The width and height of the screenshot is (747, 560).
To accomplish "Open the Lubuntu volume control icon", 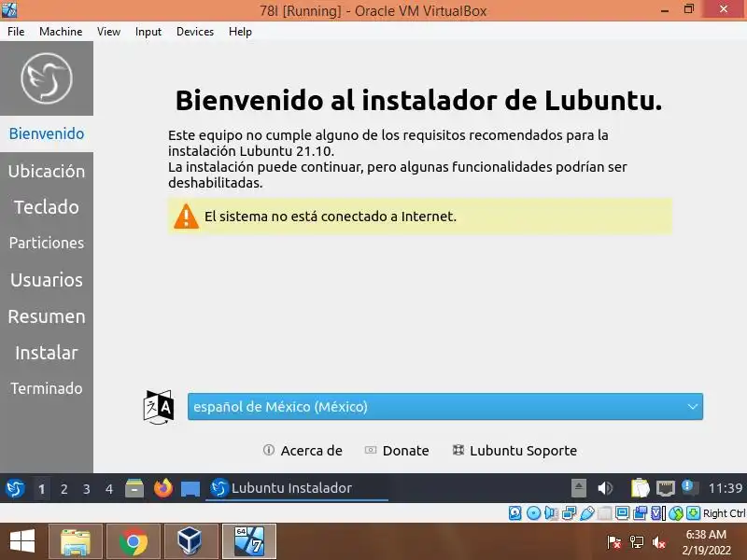I will tap(605, 488).
